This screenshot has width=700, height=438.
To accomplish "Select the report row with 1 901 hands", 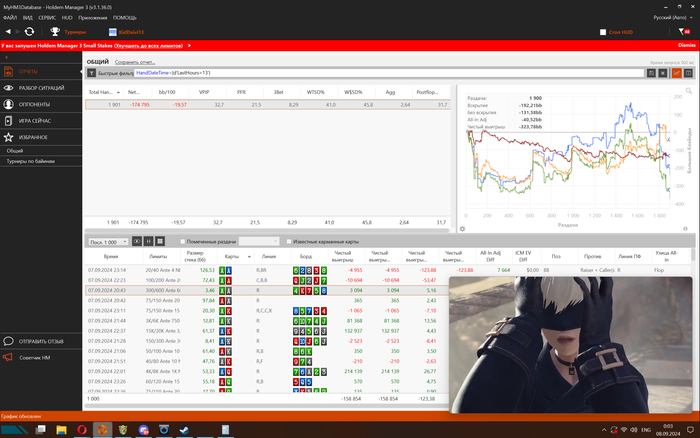I will (x=268, y=104).
